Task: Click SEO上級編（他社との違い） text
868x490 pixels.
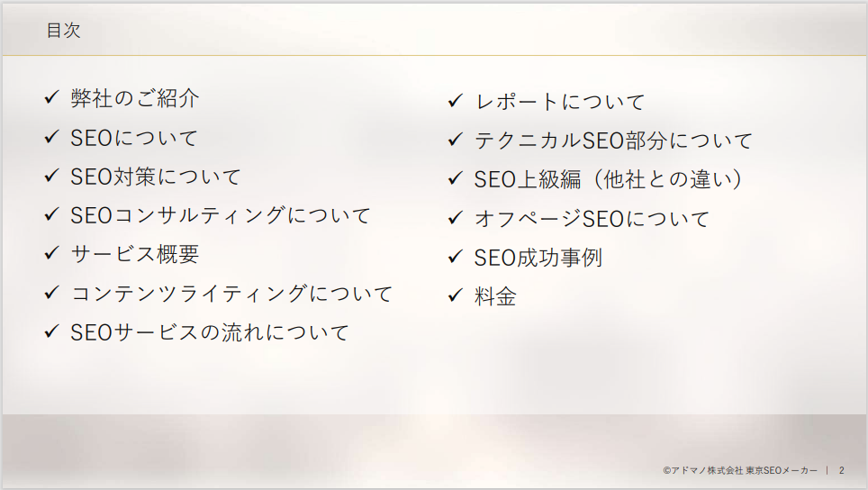Action: [610, 179]
